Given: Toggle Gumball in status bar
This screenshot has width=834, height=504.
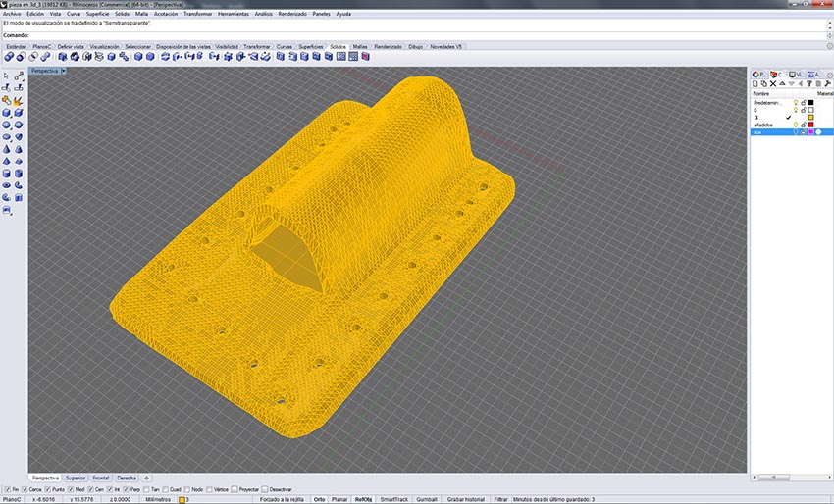Looking at the screenshot, I should (x=427, y=500).
